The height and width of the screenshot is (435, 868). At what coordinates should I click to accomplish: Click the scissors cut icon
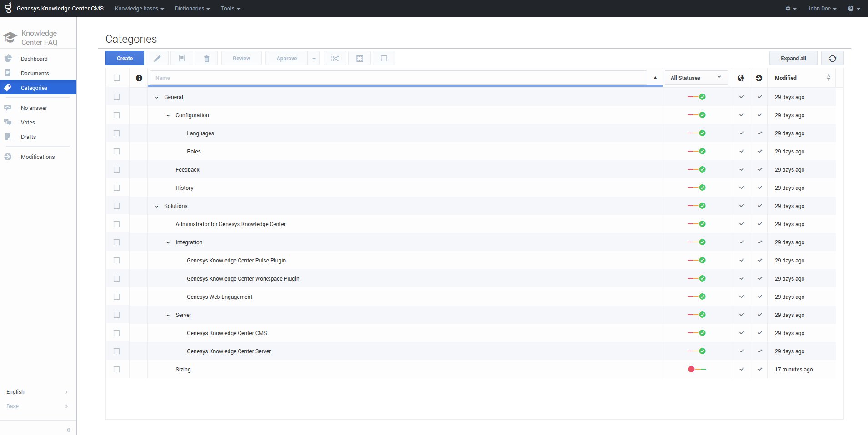[x=335, y=59]
